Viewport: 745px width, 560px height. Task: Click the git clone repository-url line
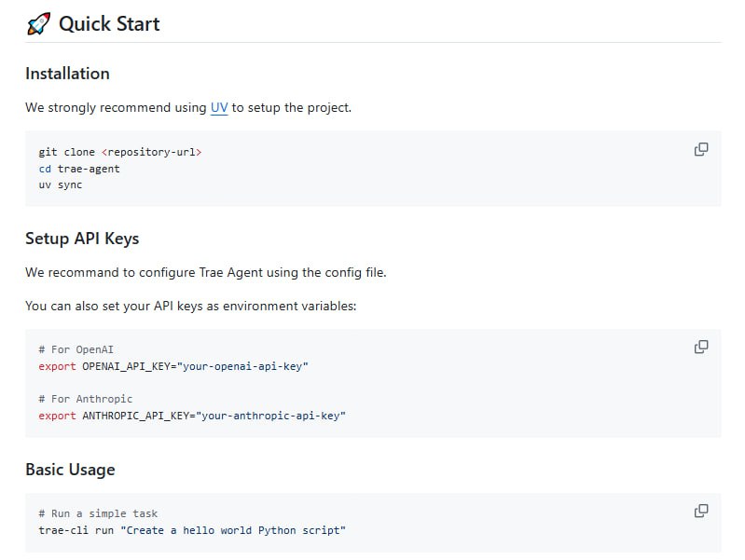coord(119,151)
